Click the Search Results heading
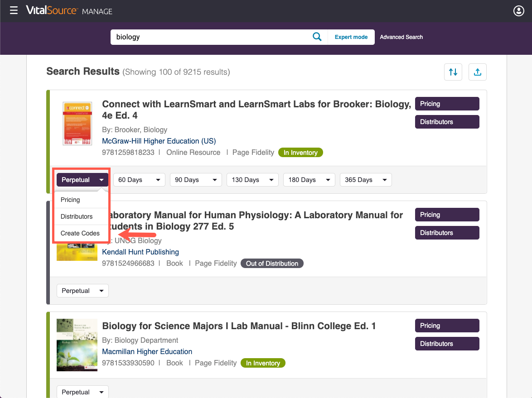 pyautogui.click(x=83, y=71)
